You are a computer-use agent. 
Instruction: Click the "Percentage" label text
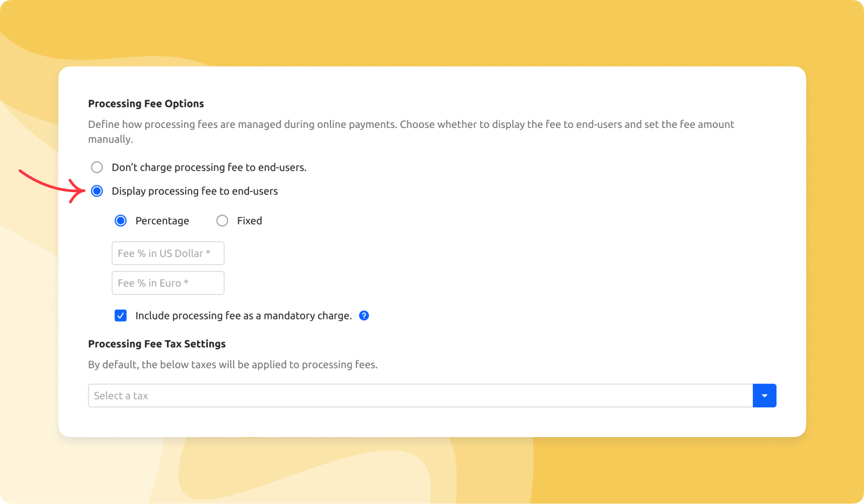point(162,221)
